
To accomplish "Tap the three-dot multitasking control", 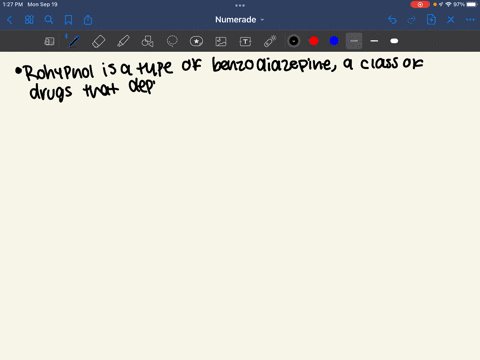I will pos(240,5).
